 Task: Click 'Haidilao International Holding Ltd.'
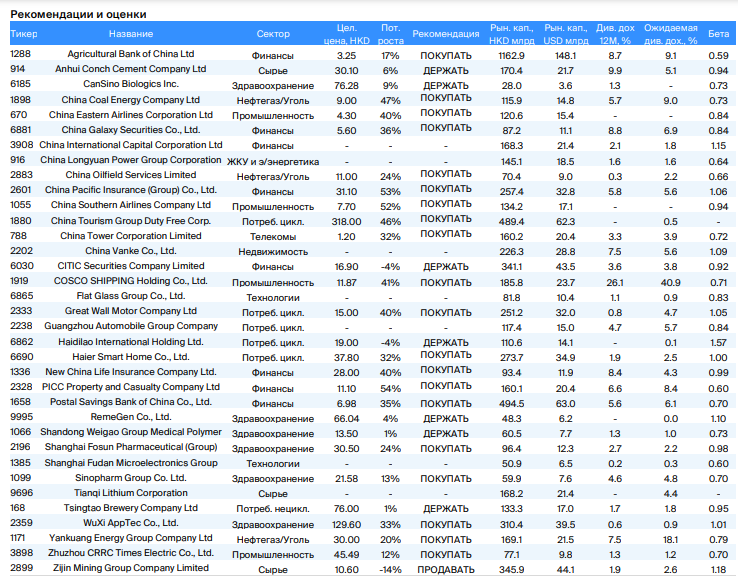[x=131, y=342]
